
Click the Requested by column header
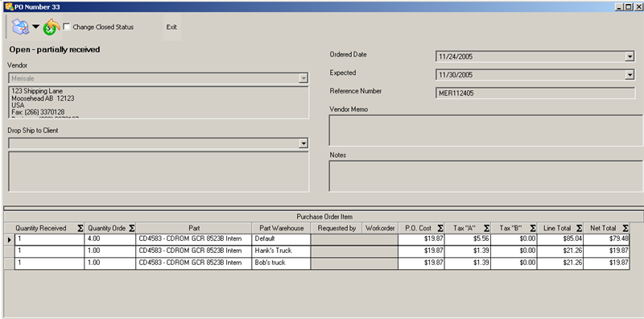[x=336, y=228]
